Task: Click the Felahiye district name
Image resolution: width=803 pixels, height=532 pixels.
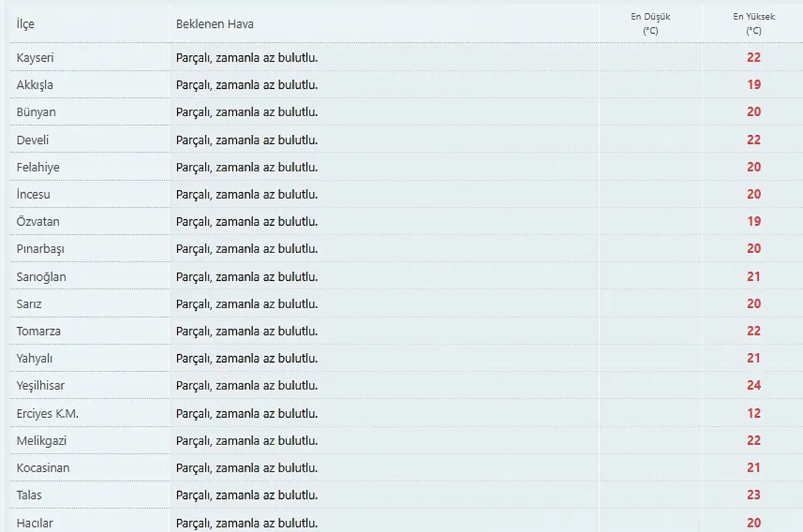Action: [x=38, y=168]
